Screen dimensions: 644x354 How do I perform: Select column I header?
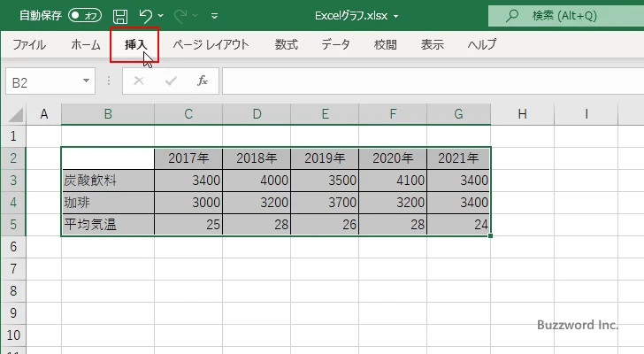[x=586, y=114]
